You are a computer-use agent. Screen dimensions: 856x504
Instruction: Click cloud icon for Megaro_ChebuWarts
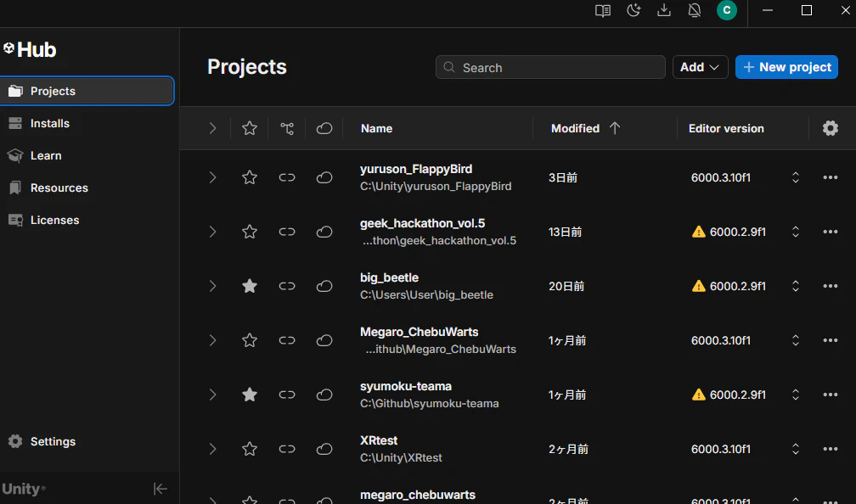[324, 340]
